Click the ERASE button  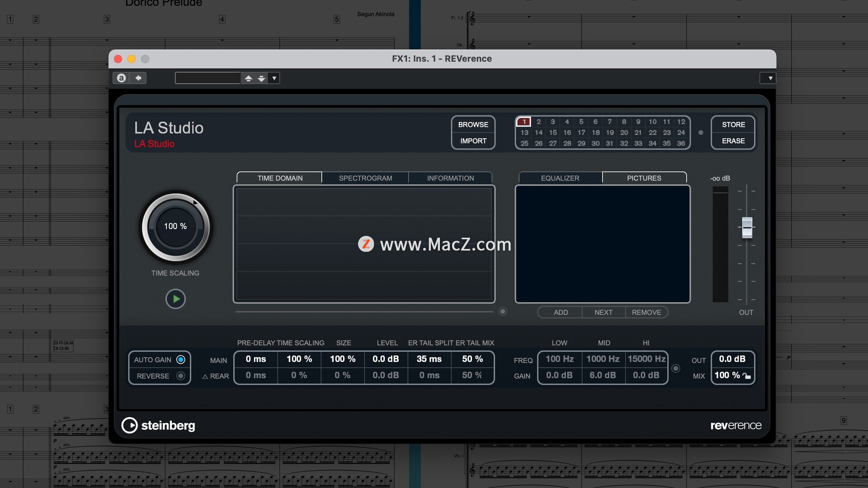733,141
